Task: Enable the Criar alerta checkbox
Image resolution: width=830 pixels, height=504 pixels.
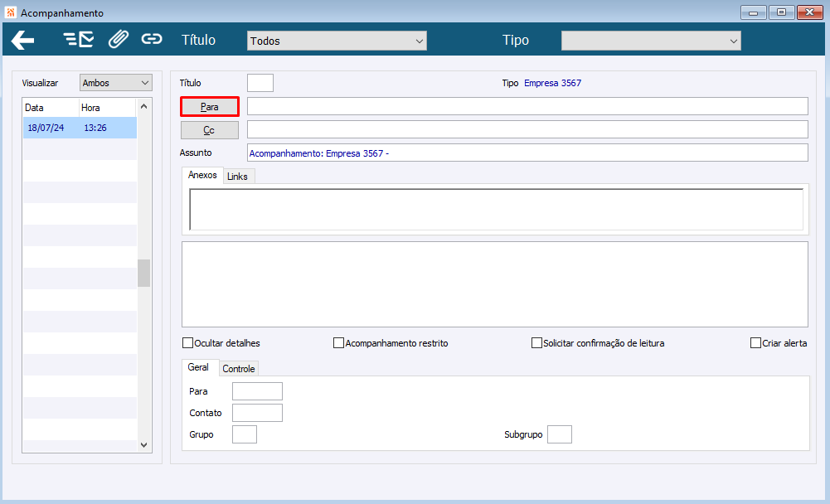Action: tap(755, 343)
